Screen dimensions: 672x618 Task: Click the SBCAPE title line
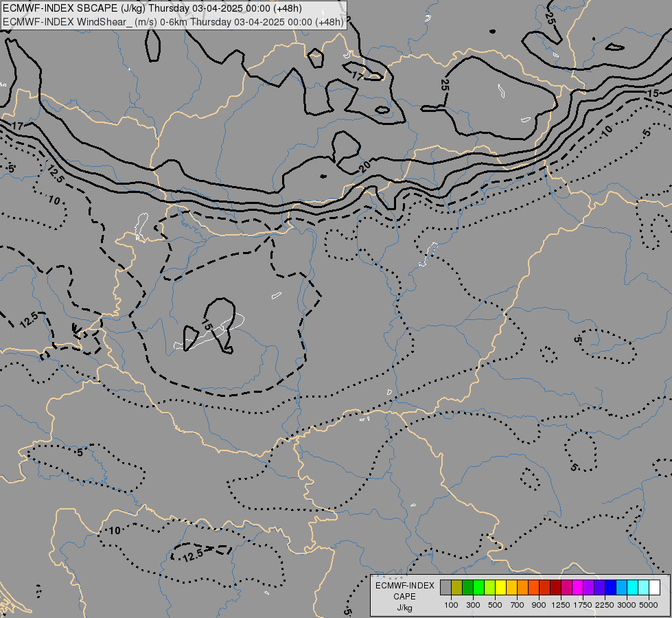pyautogui.click(x=152, y=8)
